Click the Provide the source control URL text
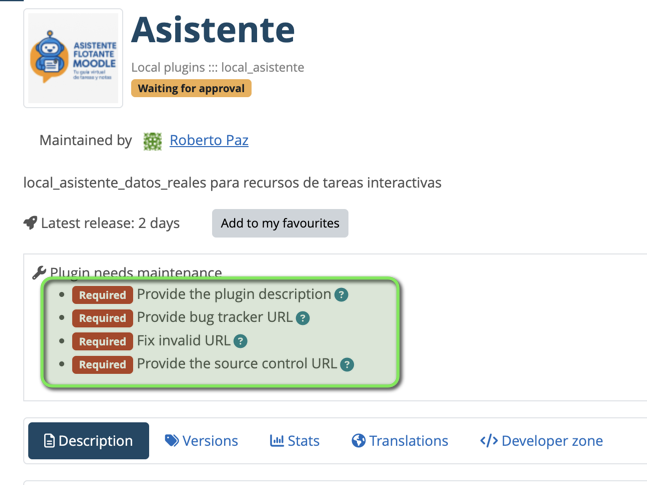This screenshot has width=647, height=485. click(x=237, y=364)
